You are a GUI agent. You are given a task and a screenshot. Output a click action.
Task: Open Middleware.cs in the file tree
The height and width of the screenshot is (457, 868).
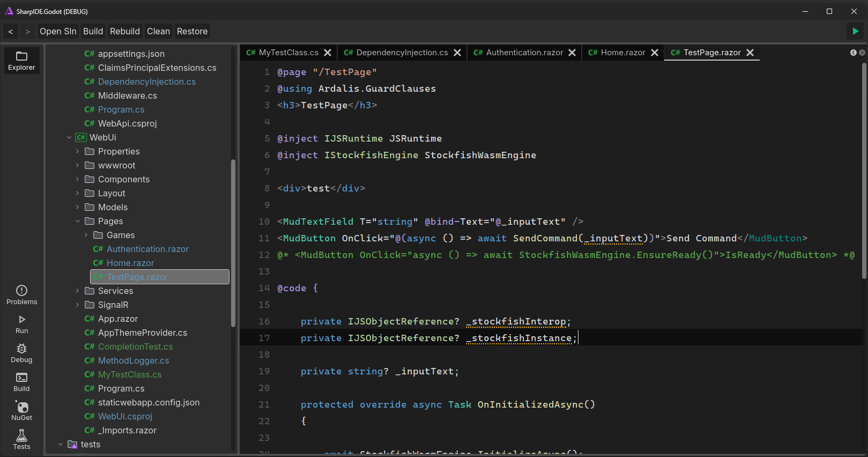click(x=128, y=95)
